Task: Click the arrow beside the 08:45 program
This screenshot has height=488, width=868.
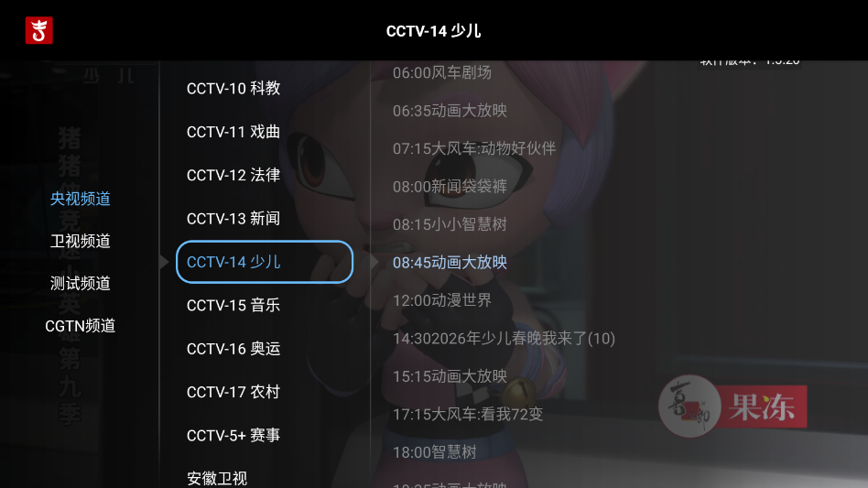Action: point(374,262)
